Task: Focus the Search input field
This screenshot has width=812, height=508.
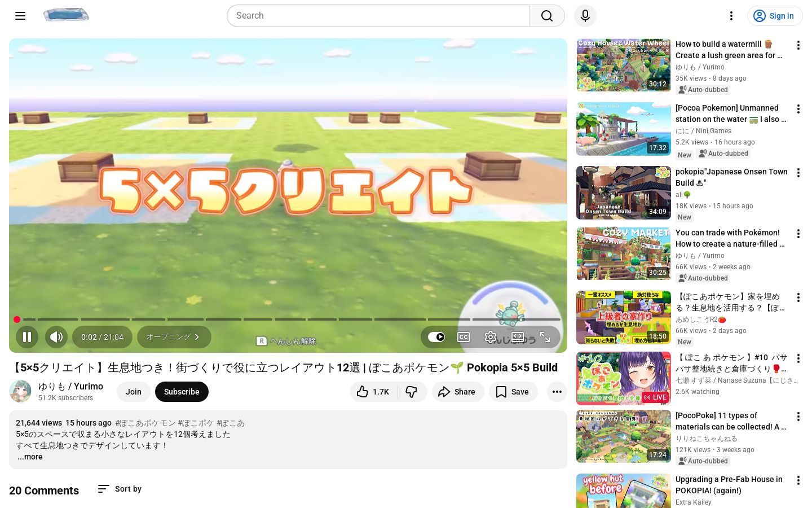Action: (378, 16)
